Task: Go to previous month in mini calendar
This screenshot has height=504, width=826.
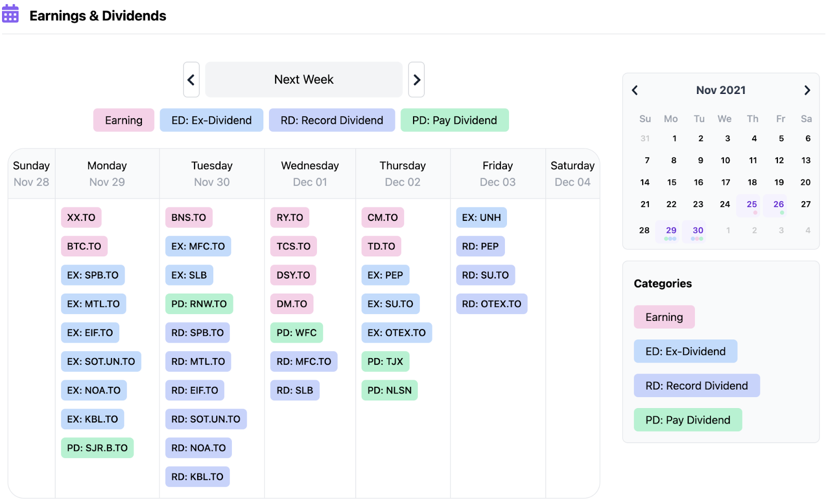Action: click(x=635, y=90)
